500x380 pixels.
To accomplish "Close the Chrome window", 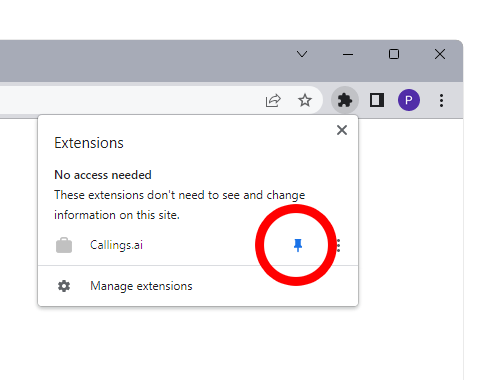I will click(440, 54).
